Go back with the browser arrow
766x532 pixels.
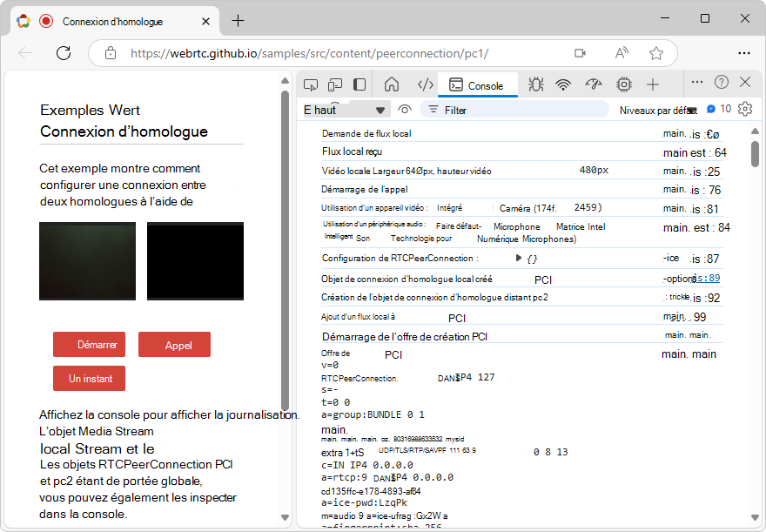tap(25, 53)
